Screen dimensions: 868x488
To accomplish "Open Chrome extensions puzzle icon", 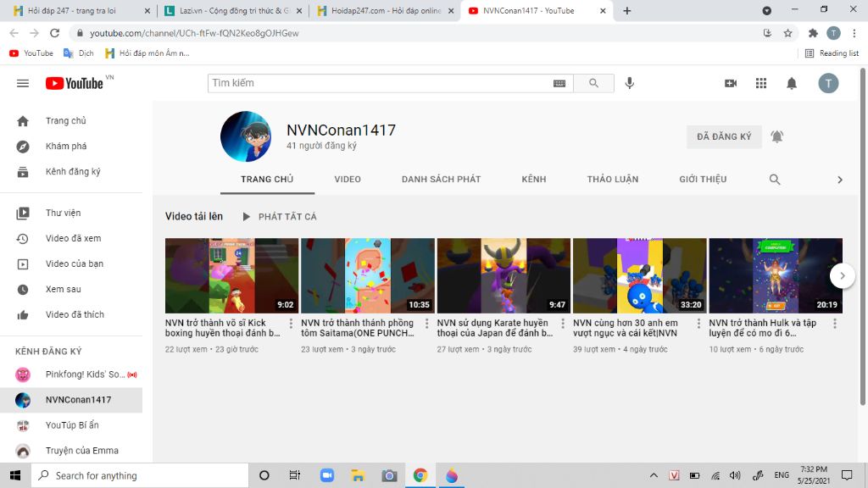I will 813,33.
